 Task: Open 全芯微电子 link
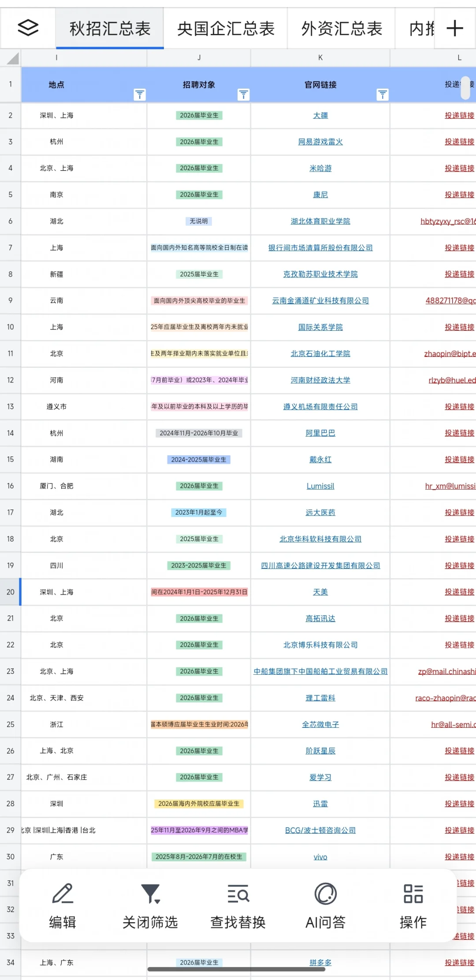point(320,724)
